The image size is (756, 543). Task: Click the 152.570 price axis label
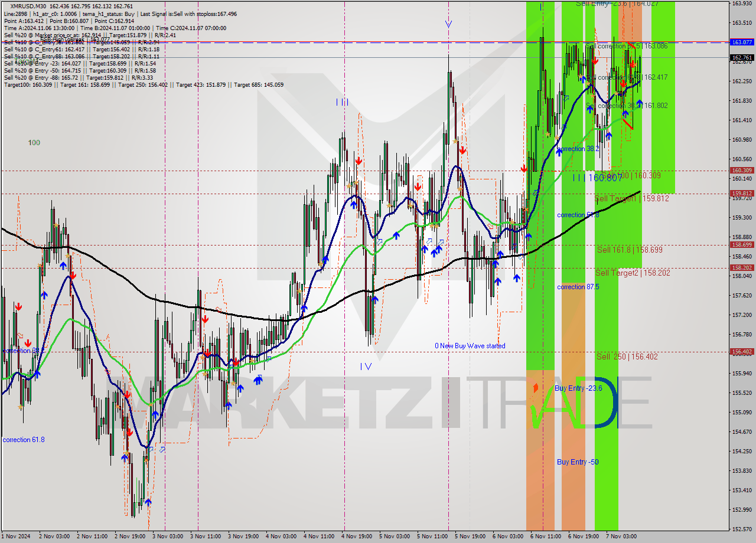tap(742, 529)
